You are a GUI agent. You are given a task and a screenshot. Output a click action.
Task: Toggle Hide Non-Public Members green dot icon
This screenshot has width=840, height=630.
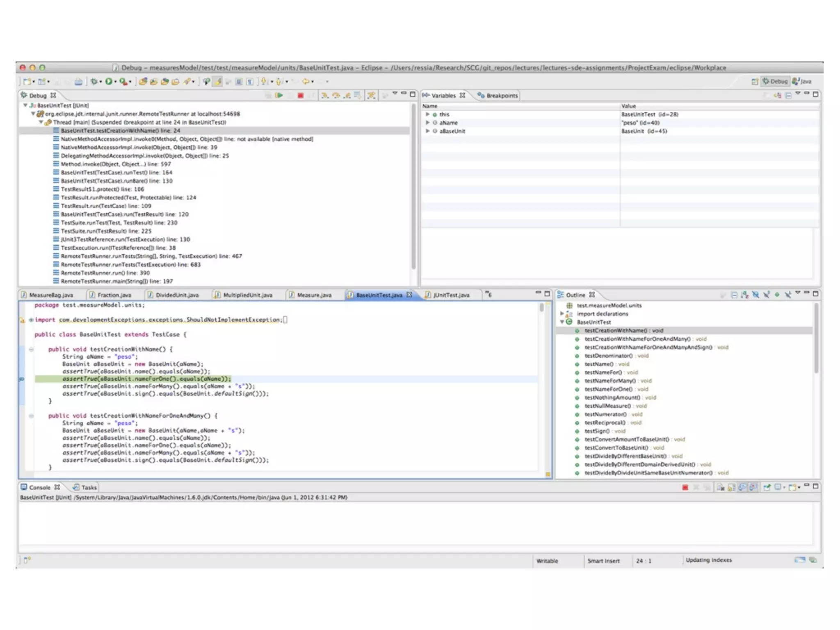(x=777, y=295)
